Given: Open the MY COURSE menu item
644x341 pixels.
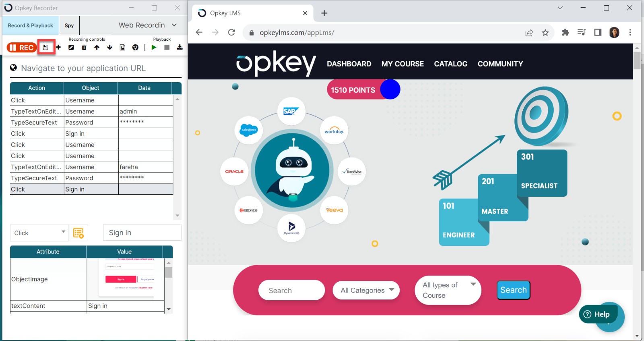Looking at the screenshot, I should tap(402, 64).
